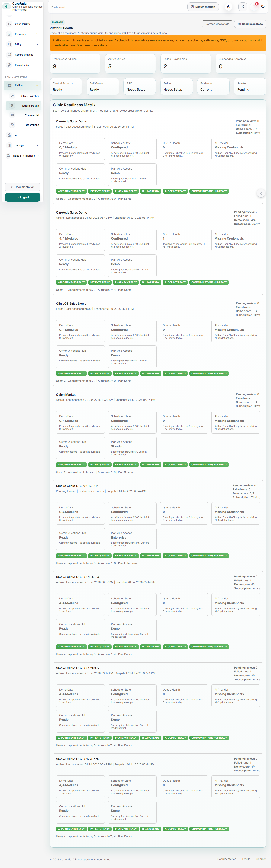Select the Clinic Switcher arrows icon

pyautogui.click(x=12, y=96)
